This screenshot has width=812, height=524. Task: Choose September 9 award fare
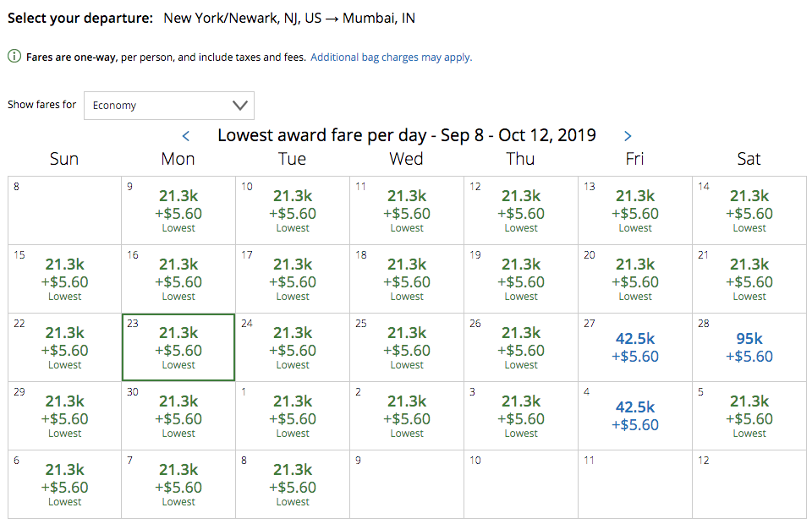(178, 210)
